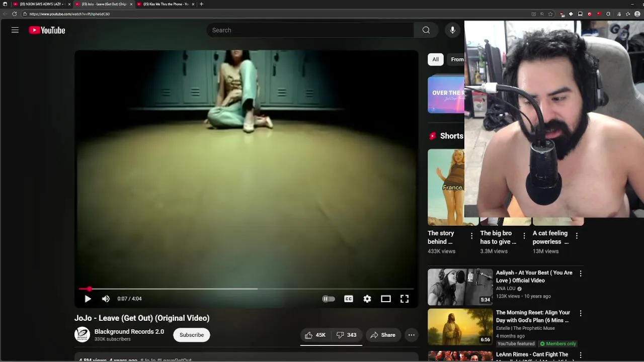Toggle autoplay switch in player
The image size is (644, 362).
point(328,299)
